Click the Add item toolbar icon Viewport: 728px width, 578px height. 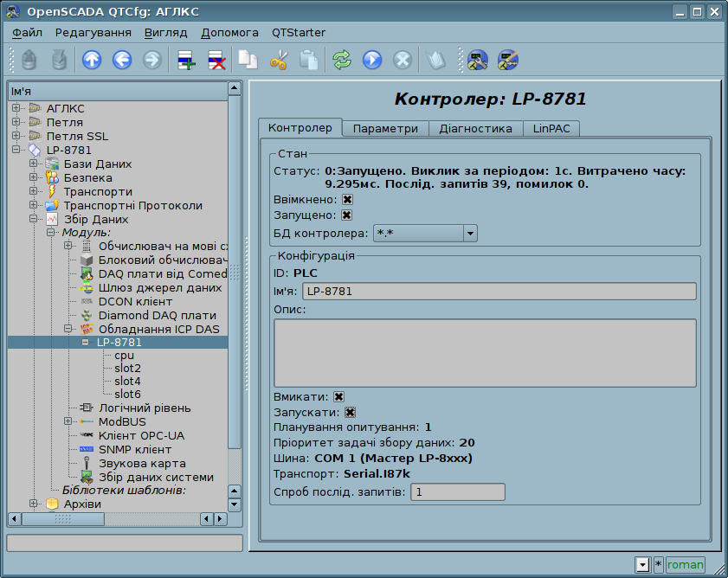point(186,60)
